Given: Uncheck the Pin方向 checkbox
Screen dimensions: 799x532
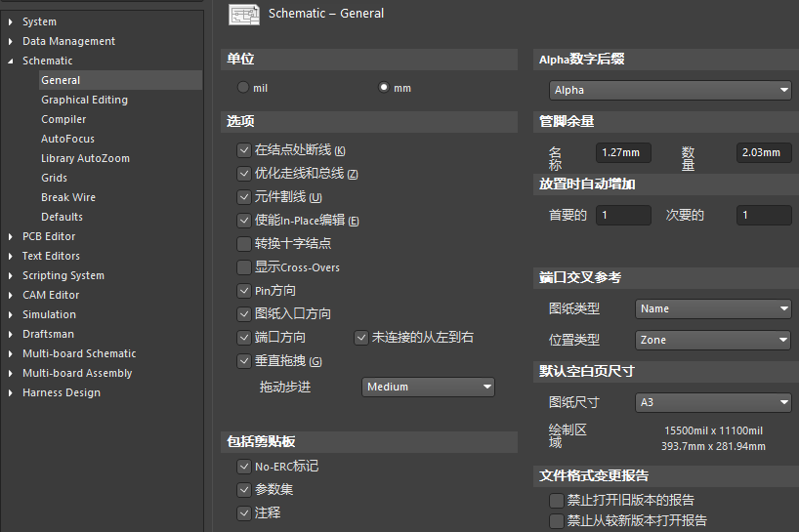Looking at the screenshot, I should pos(244,291).
